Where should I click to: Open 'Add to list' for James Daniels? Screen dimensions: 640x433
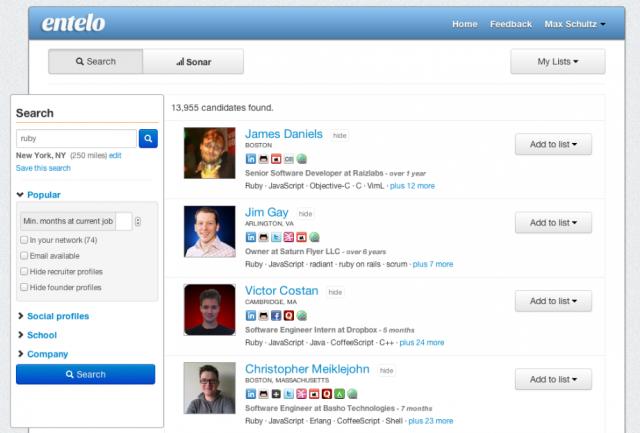(x=553, y=144)
